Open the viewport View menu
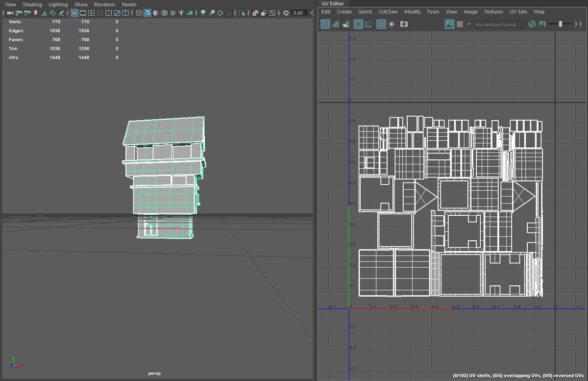The image size is (588, 381). click(10, 4)
